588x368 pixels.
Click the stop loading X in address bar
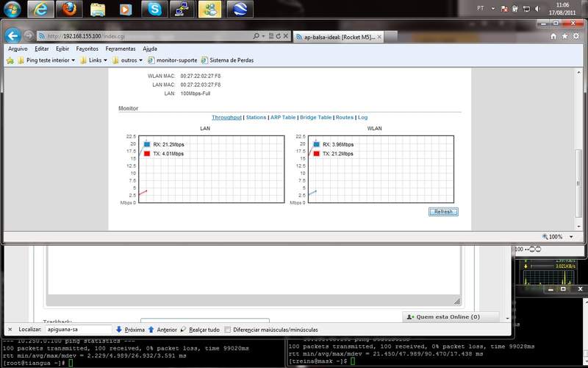(285, 36)
